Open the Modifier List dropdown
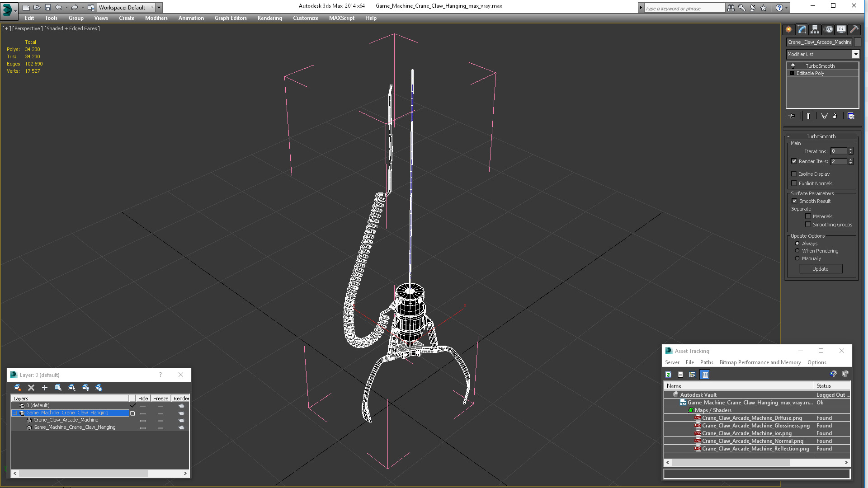 [x=855, y=54]
